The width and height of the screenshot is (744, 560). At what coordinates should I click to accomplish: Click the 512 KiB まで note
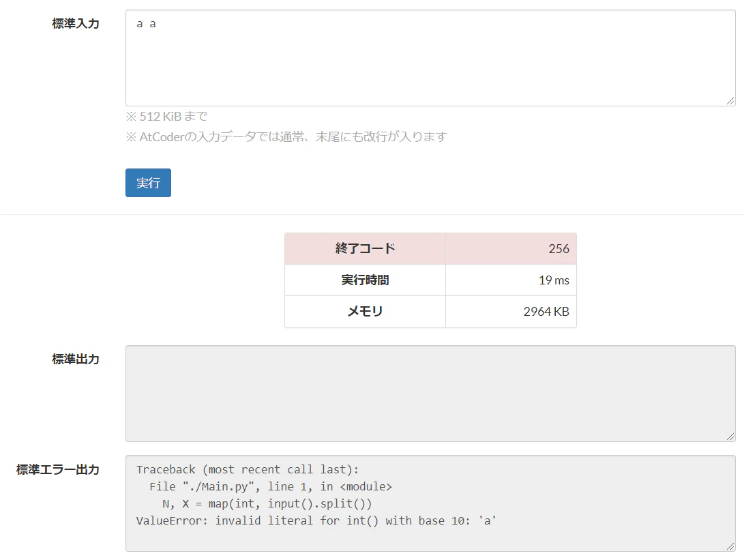166,116
